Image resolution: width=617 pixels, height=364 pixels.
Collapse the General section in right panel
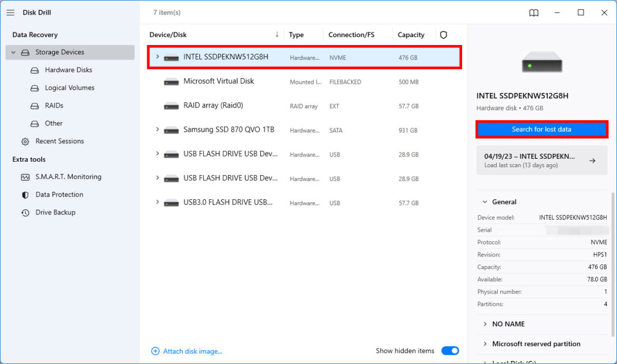(x=484, y=202)
